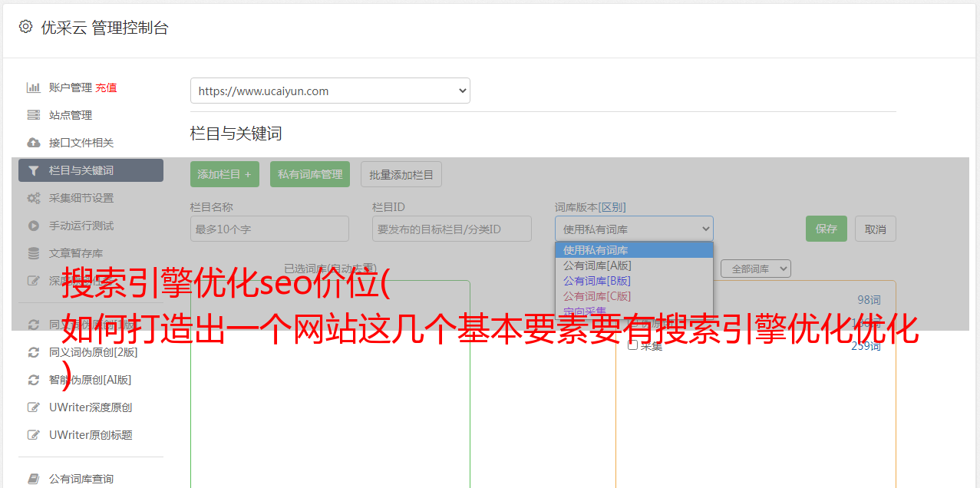Open 私有词库管理
980x488 pixels.
tap(310, 174)
